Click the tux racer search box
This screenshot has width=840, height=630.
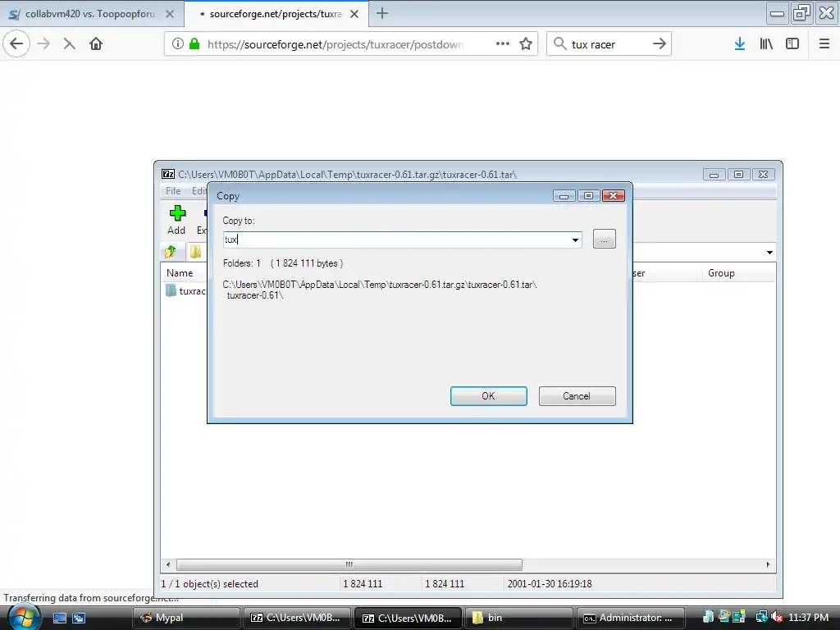(609, 44)
